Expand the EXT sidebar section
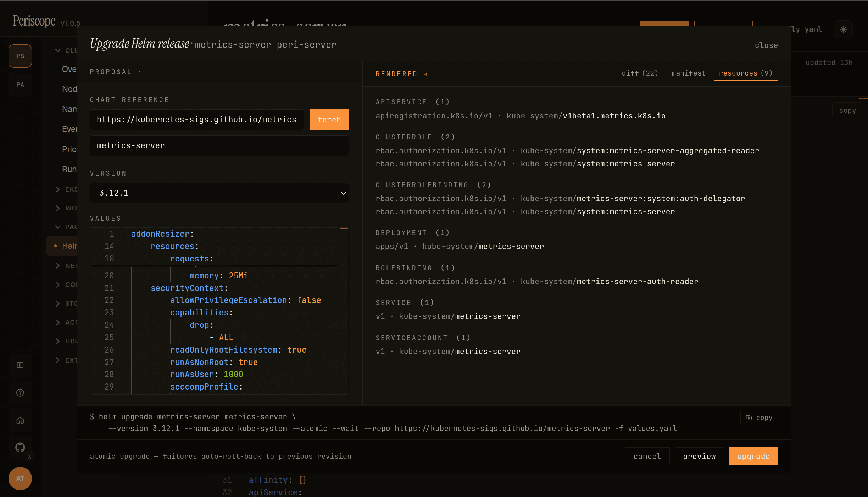The height and width of the screenshot is (497, 868). [58, 360]
